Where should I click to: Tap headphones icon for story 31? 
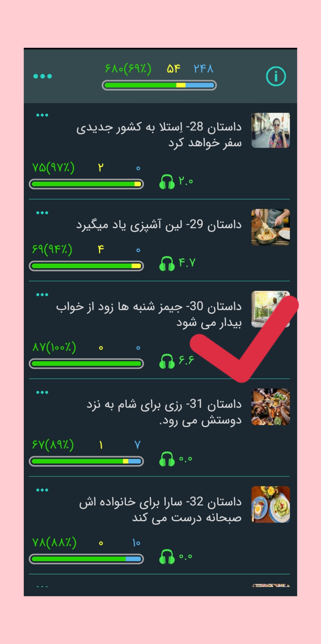pos(167,459)
